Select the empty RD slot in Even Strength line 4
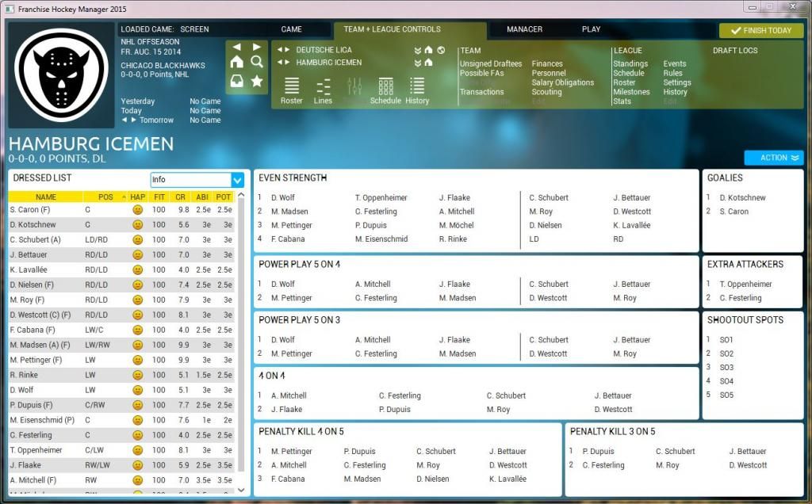 click(x=619, y=239)
